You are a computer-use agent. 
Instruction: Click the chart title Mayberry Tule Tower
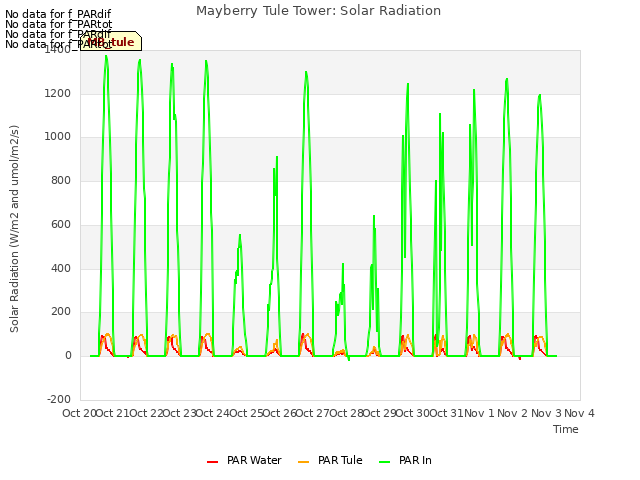click(x=318, y=11)
